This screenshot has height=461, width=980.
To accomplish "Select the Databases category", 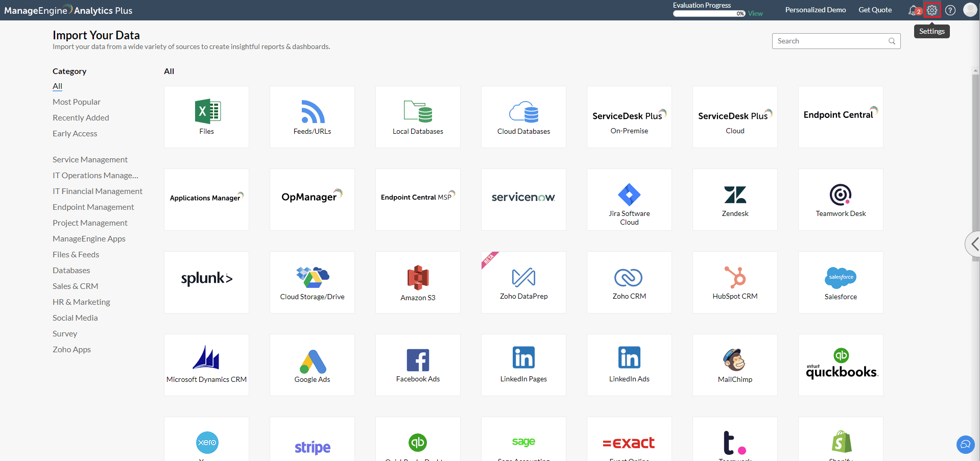I will [x=71, y=271].
